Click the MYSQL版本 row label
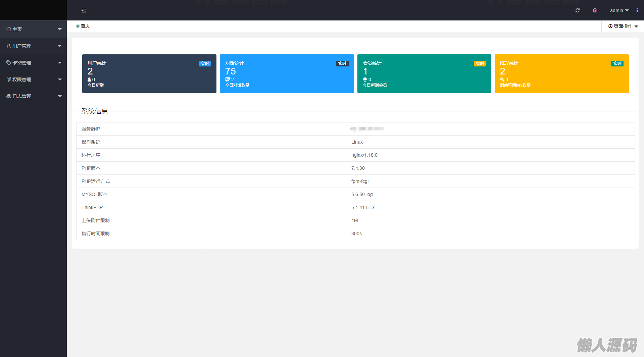The width and height of the screenshot is (644, 357). tap(94, 194)
